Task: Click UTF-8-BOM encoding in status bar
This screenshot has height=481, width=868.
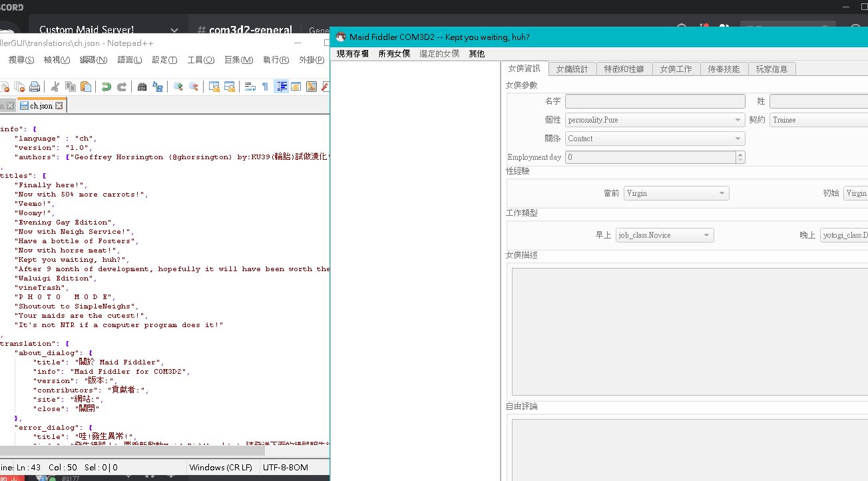Action: pyautogui.click(x=286, y=467)
